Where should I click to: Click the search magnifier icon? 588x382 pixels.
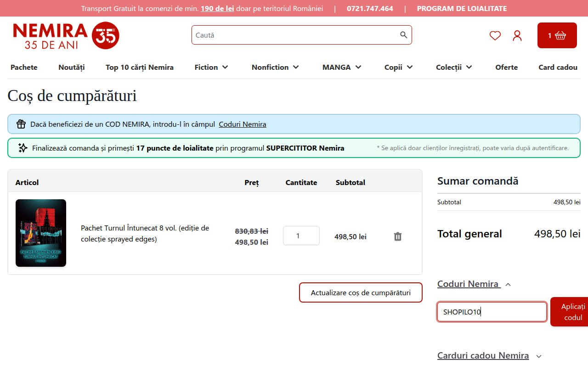point(403,35)
